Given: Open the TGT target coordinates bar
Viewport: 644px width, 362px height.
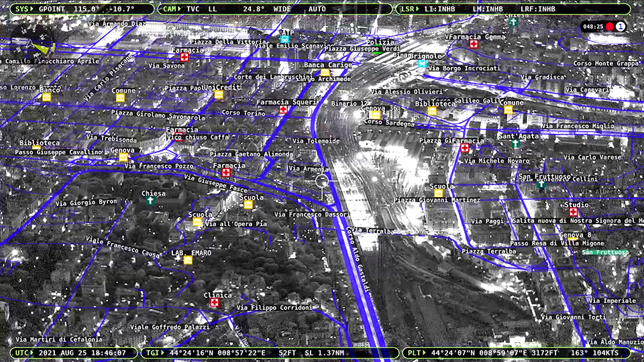Looking at the screenshot, I should point(270,353).
